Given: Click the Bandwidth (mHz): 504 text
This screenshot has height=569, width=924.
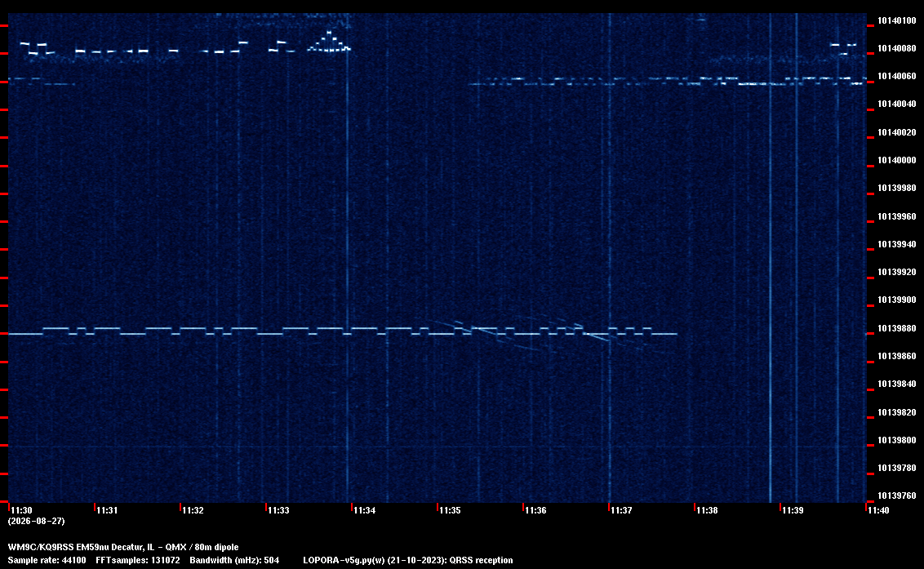Looking at the screenshot, I should tap(234, 560).
